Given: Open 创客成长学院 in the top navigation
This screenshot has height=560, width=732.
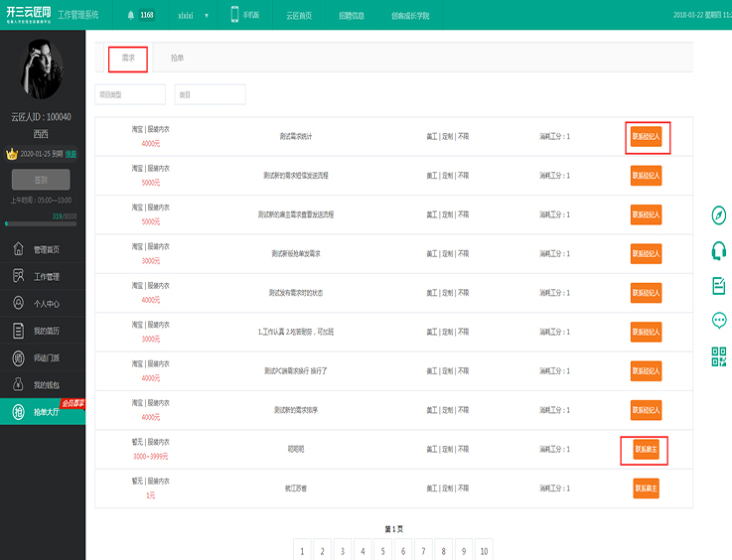Looking at the screenshot, I should 410,16.
